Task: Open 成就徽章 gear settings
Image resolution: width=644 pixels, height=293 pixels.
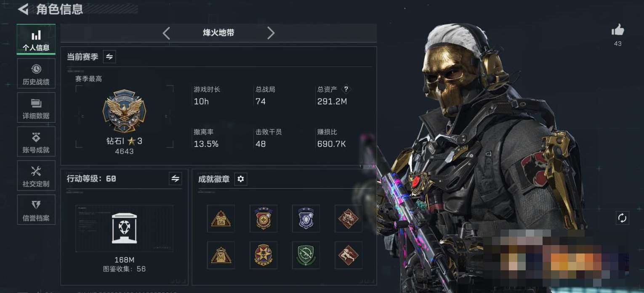Action: point(240,179)
